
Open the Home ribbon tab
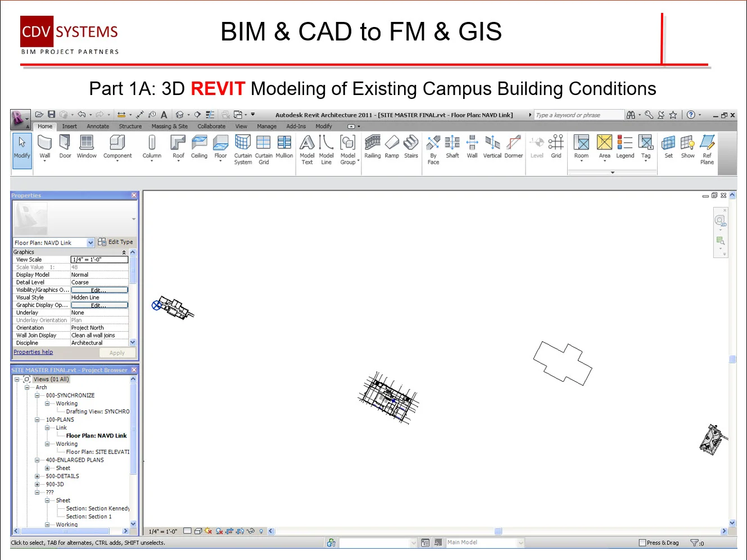click(45, 127)
